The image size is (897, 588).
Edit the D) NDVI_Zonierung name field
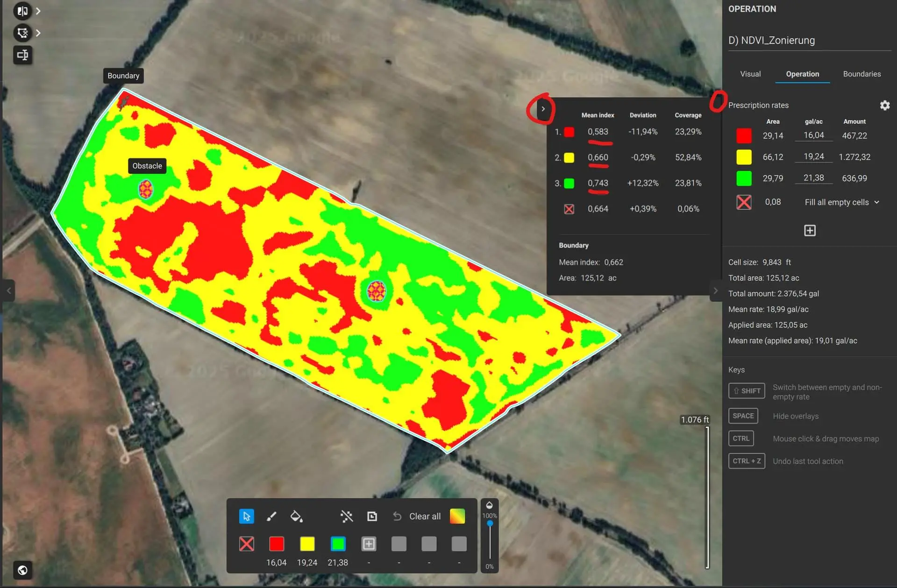pos(809,41)
